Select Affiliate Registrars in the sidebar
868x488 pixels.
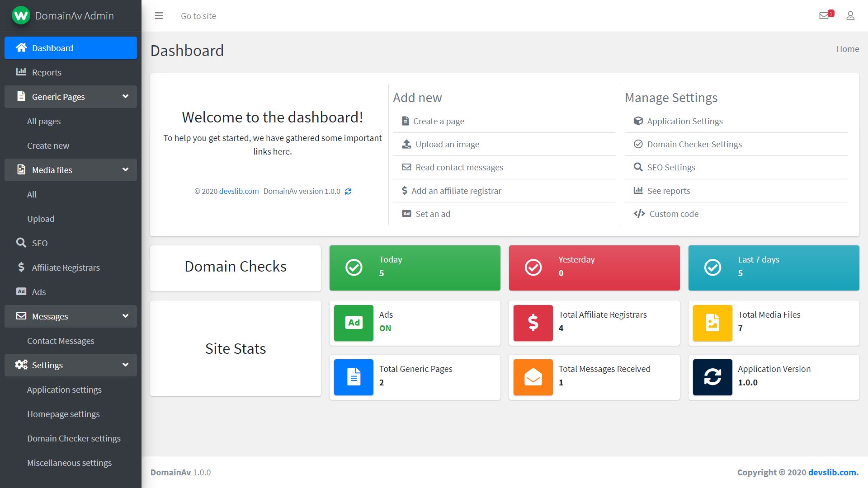tap(66, 267)
